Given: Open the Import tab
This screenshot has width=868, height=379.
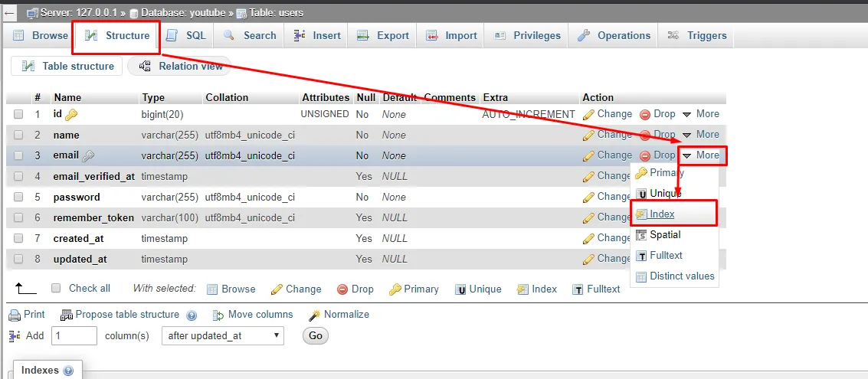Looking at the screenshot, I should (x=451, y=35).
